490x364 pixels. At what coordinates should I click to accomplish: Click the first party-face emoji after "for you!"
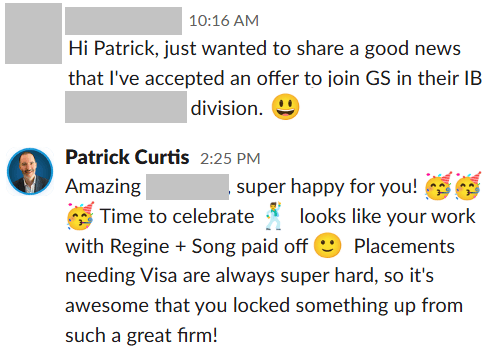pos(439,186)
